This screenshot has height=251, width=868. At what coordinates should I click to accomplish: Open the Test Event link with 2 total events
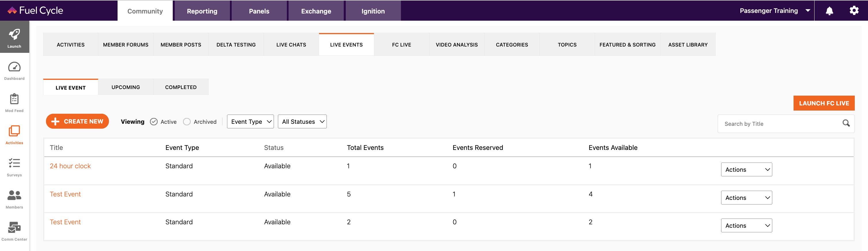click(x=65, y=222)
